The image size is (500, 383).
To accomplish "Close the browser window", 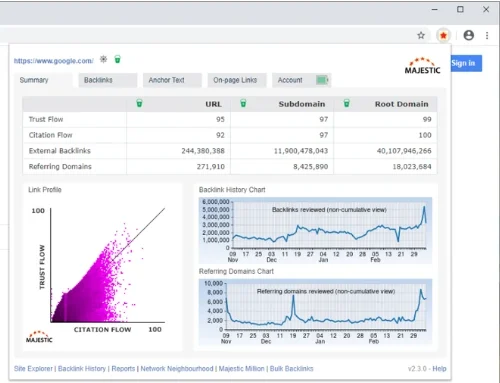I will click(x=486, y=10).
